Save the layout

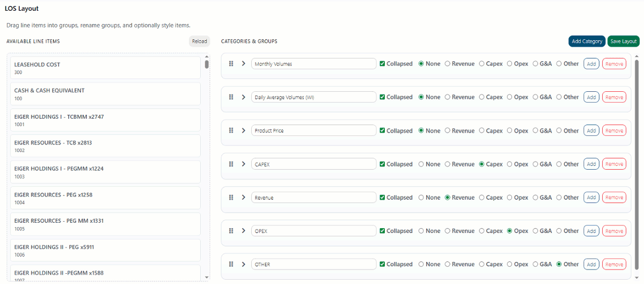coord(624,41)
